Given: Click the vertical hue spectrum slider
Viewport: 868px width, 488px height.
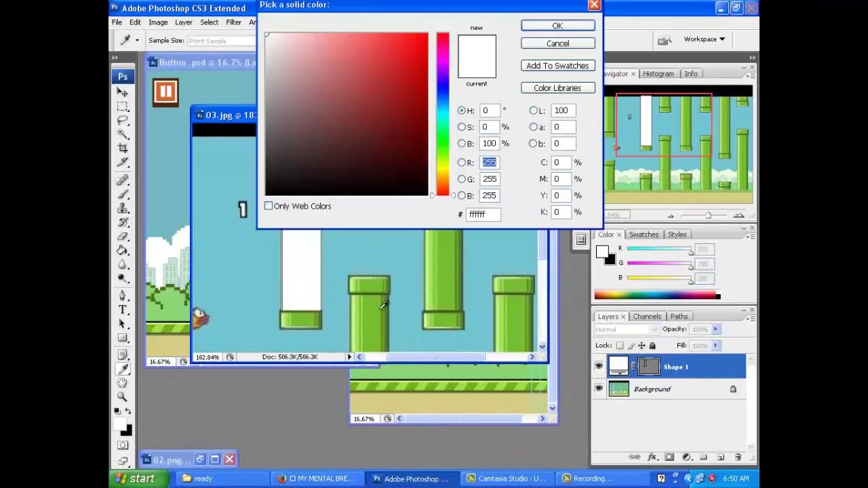Looking at the screenshot, I should point(443,114).
